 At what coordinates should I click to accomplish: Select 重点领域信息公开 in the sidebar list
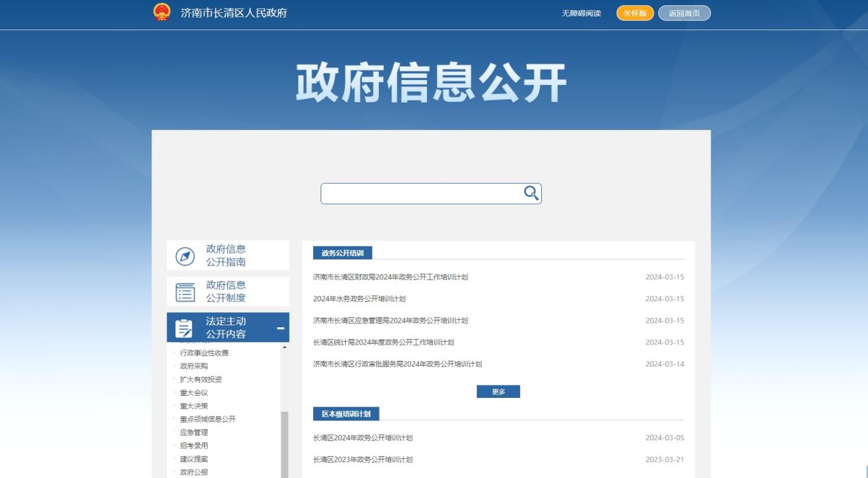pyautogui.click(x=208, y=419)
